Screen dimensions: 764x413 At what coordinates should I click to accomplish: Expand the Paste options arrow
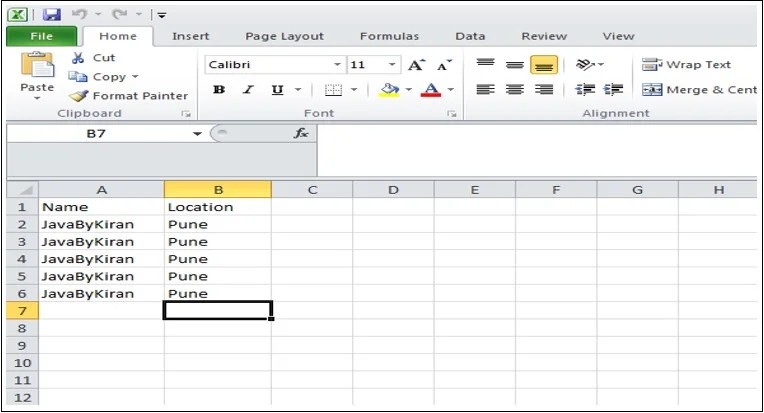pos(37,98)
